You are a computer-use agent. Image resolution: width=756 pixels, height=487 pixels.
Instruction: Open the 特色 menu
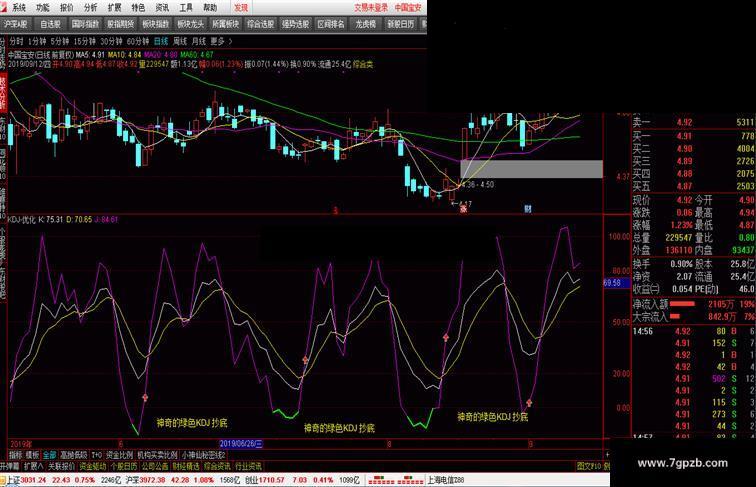pyautogui.click(x=138, y=8)
